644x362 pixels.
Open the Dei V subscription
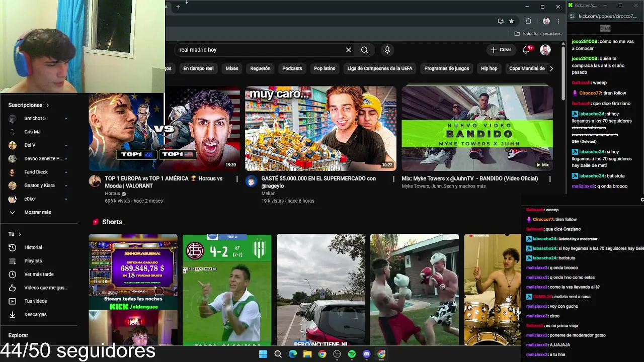pos(39,145)
